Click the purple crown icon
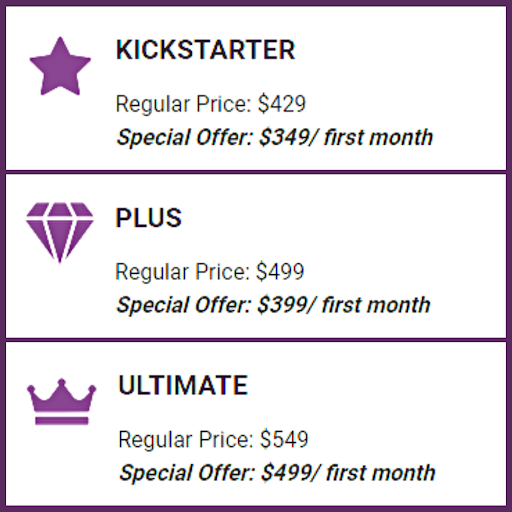Image resolution: width=512 pixels, height=512 pixels. [x=62, y=401]
